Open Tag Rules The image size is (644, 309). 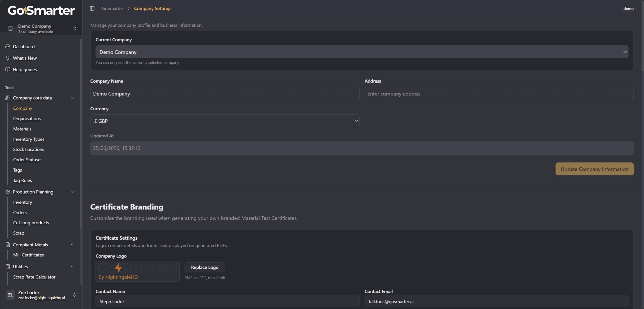pyautogui.click(x=23, y=180)
